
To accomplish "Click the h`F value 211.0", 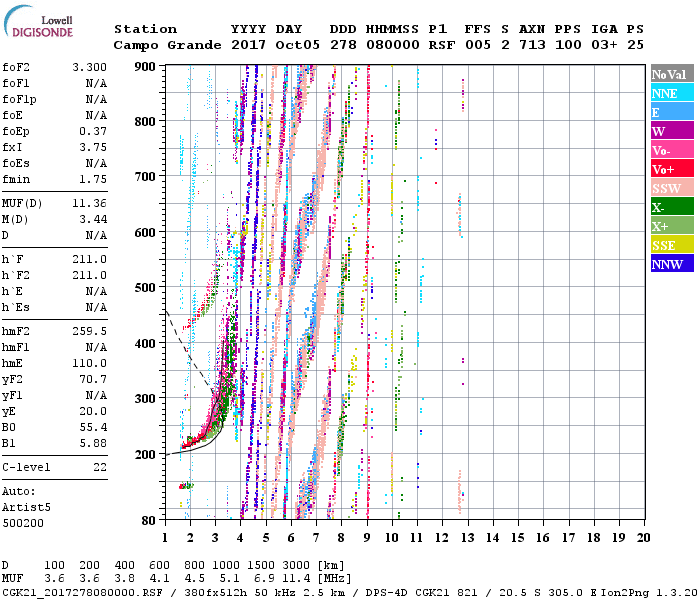I will [89, 260].
